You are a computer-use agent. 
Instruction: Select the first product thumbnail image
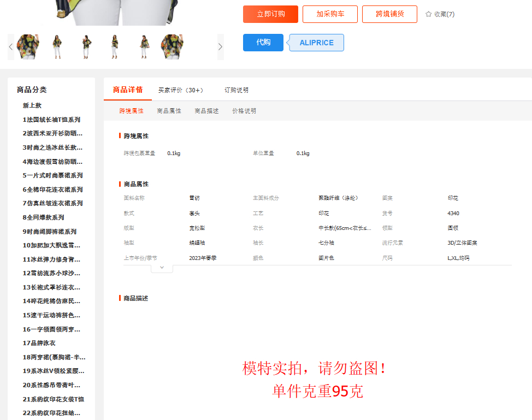tap(28, 47)
